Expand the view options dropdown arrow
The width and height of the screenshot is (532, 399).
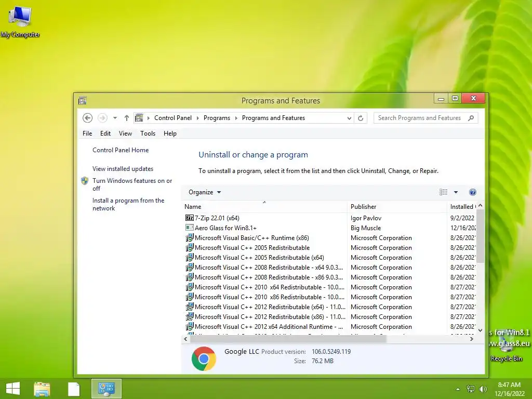point(456,192)
